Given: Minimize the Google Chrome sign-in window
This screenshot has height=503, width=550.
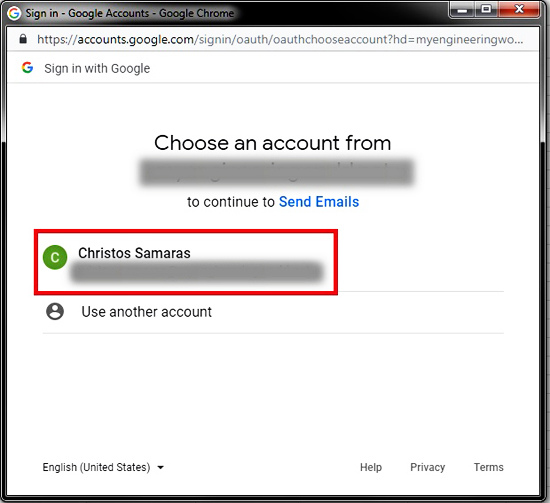Looking at the screenshot, I should tap(462, 9).
